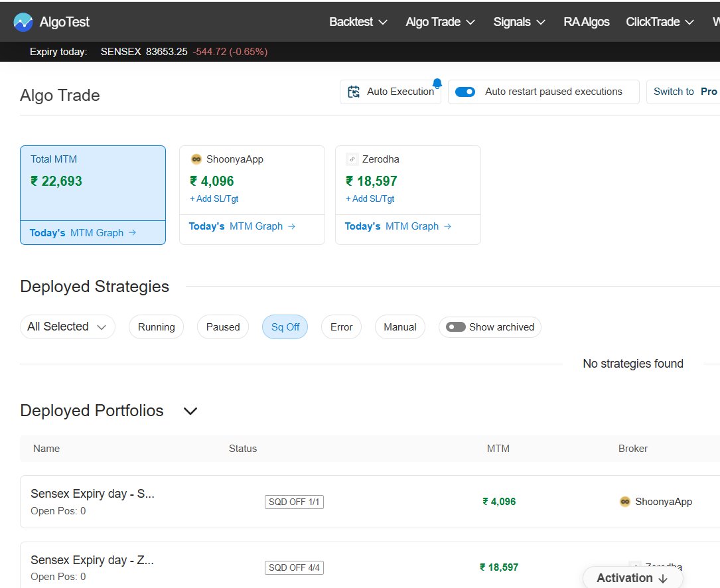Click the SENSEX 83653.25 ticker
The width and height of the screenshot is (720, 588).
pyautogui.click(x=144, y=52)
